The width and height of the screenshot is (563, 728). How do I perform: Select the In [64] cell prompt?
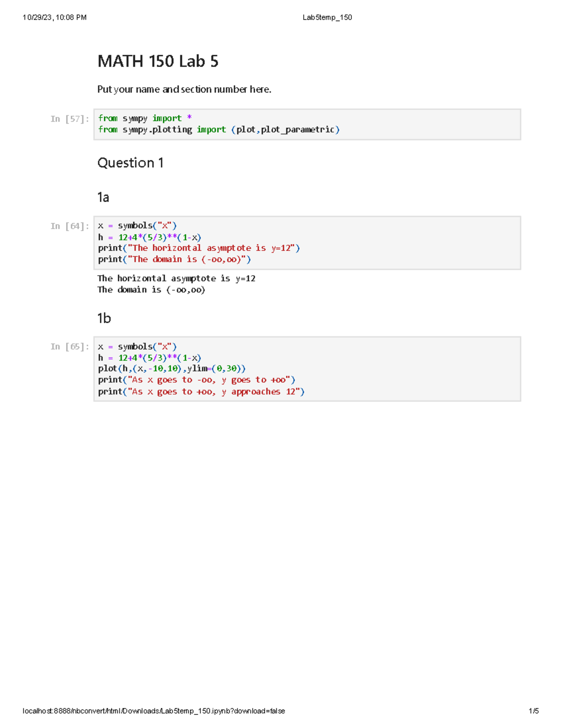pos(69,226)
